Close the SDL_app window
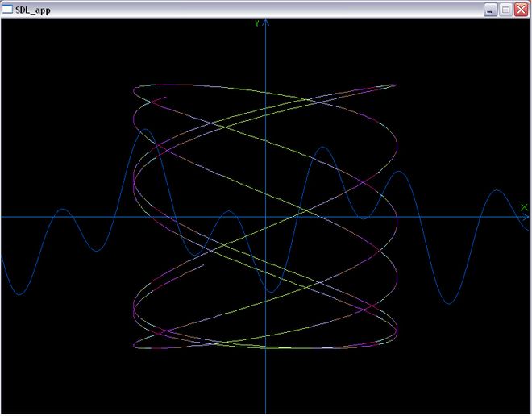Screen dimensions: 532x416 pyautogui.click(x=521, y=10)
